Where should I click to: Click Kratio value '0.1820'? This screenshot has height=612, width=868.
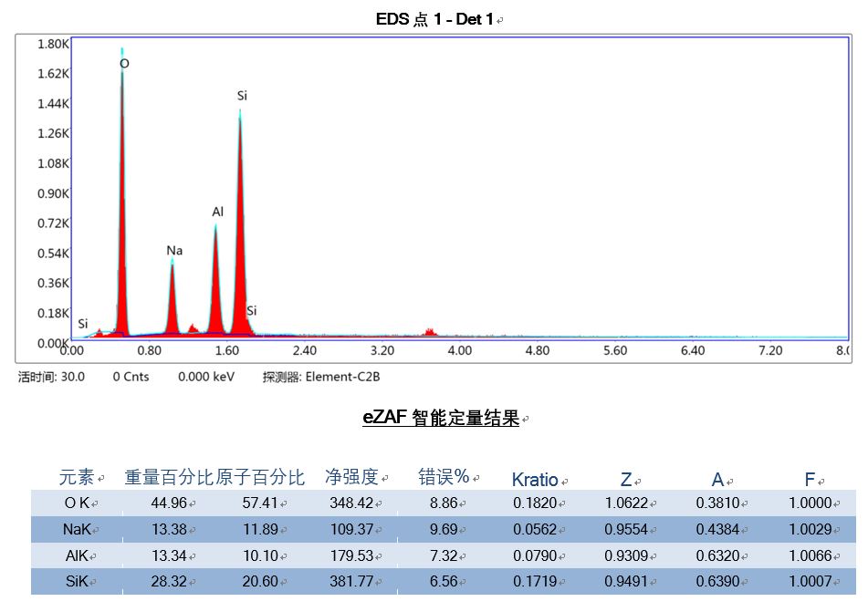535,503
